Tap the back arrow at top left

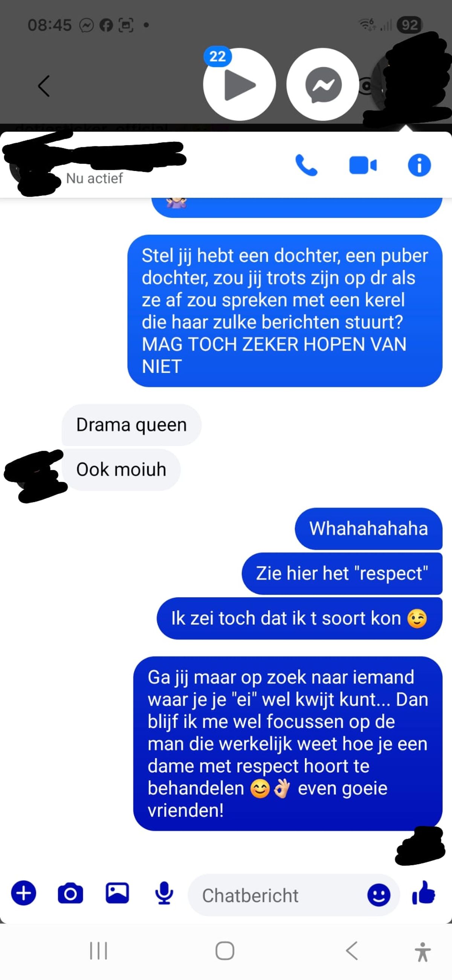coord(44,86)
